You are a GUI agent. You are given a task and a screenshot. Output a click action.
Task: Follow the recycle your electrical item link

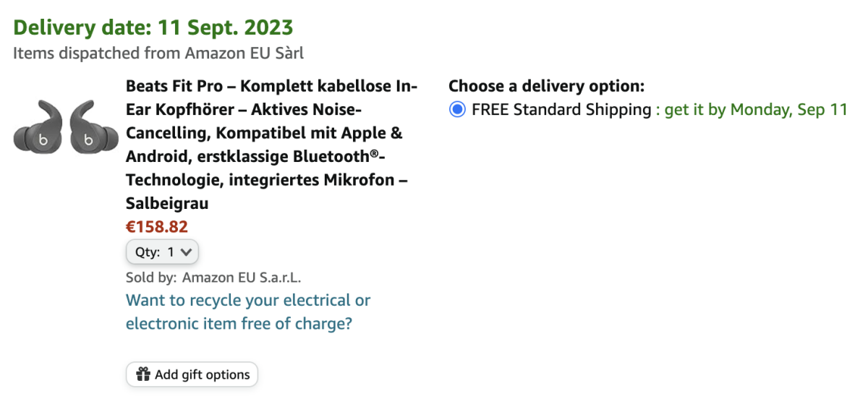tap(248, 312)
